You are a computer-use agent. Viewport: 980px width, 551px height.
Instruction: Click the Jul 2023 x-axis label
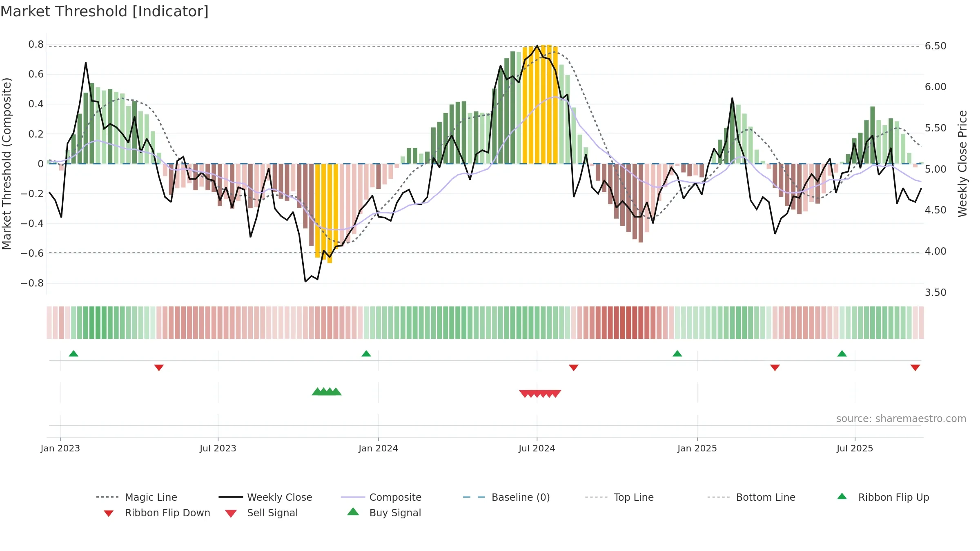pyautogui.click(x=218, y=448)
